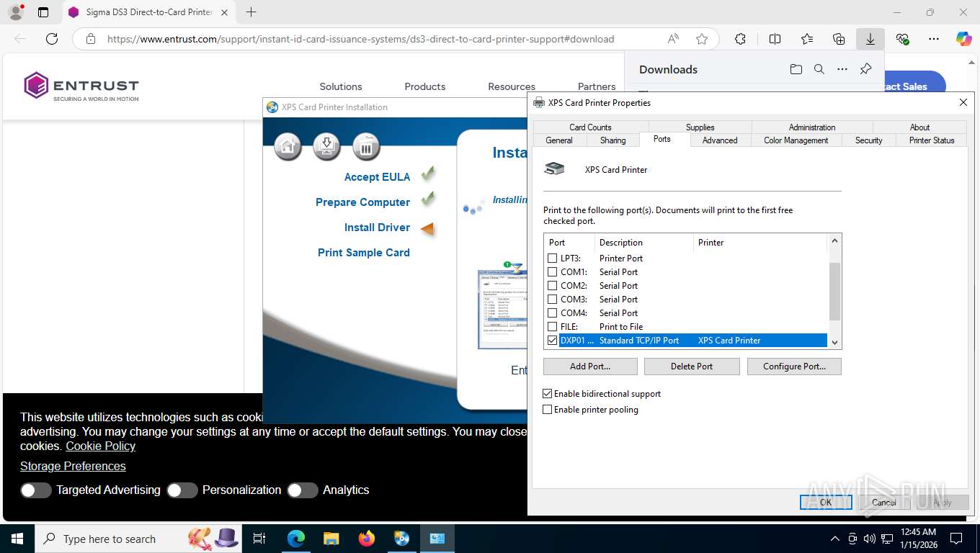The height and width of the screenshot is (553, 980).
Task: Toggle Analytics cookie switch
Action: pyautogui.click(x=302, y=490)
